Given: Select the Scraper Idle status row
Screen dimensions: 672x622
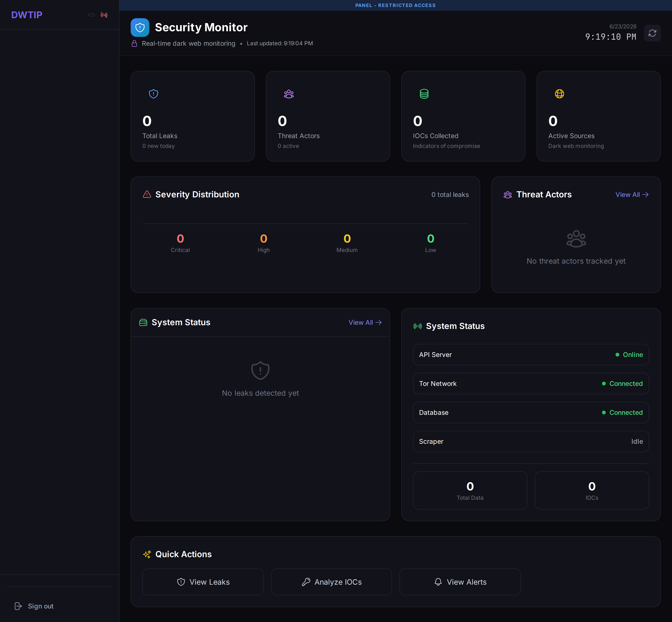Looking at the screenshot, I should [x=531, y=442].
